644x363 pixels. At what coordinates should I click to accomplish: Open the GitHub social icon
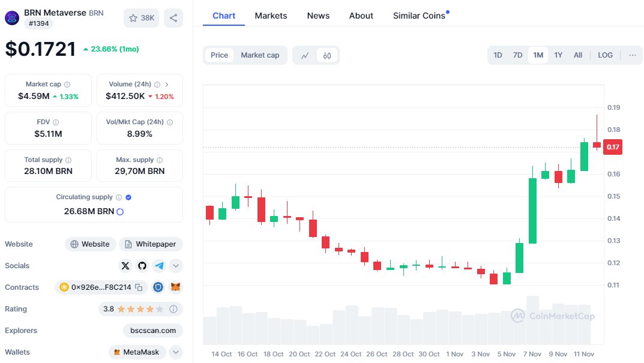pyautogui.click(x=142, y=266)
